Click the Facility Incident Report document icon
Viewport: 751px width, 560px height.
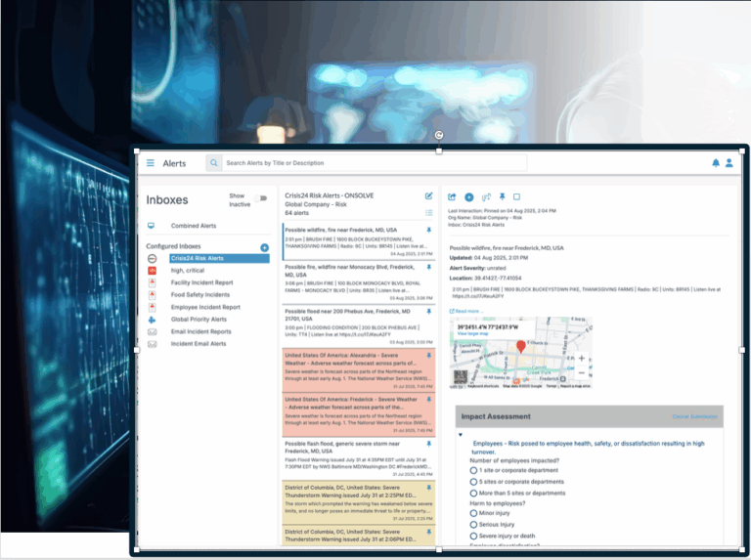152,282
